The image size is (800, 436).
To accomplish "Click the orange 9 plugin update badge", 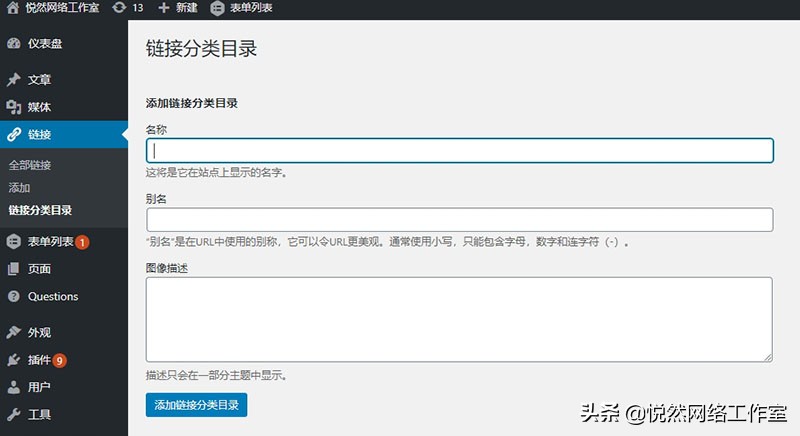I will click(x=60, y=361).
